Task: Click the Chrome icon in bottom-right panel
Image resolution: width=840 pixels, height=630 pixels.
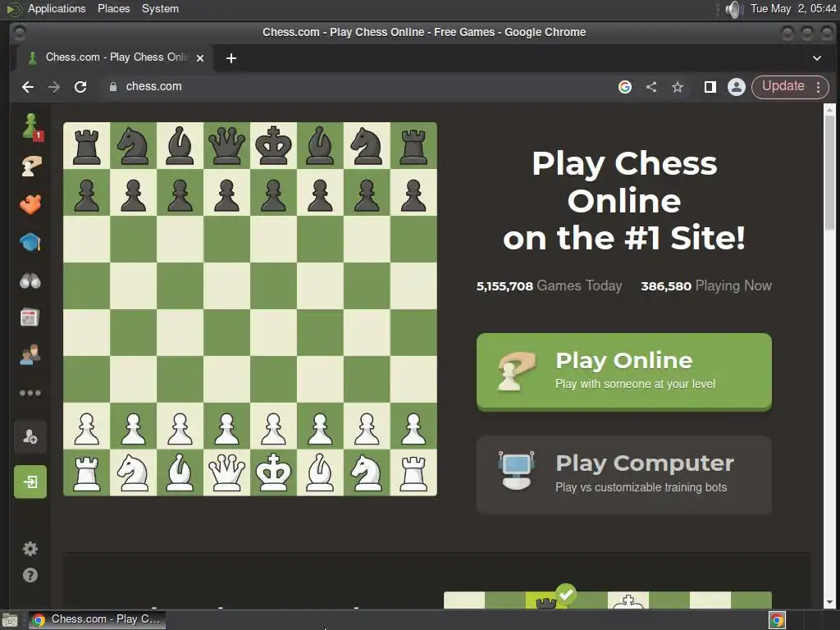Action: pos(777,620)
